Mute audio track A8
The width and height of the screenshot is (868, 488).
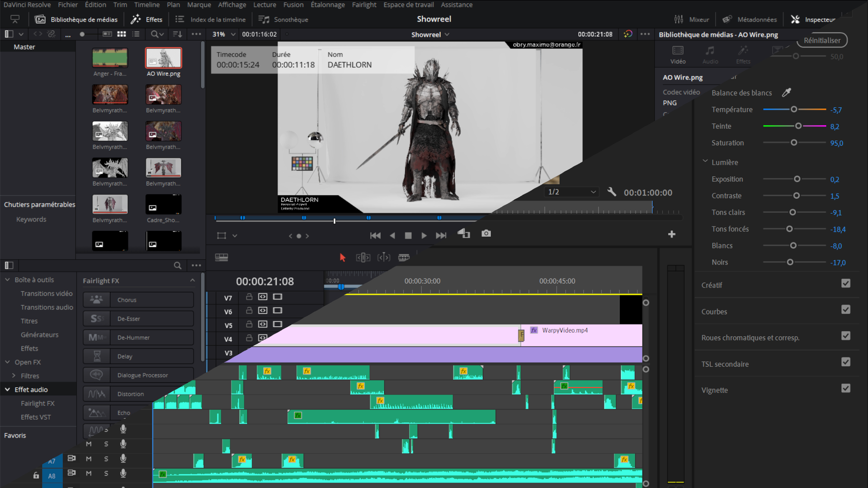(89, 473)
